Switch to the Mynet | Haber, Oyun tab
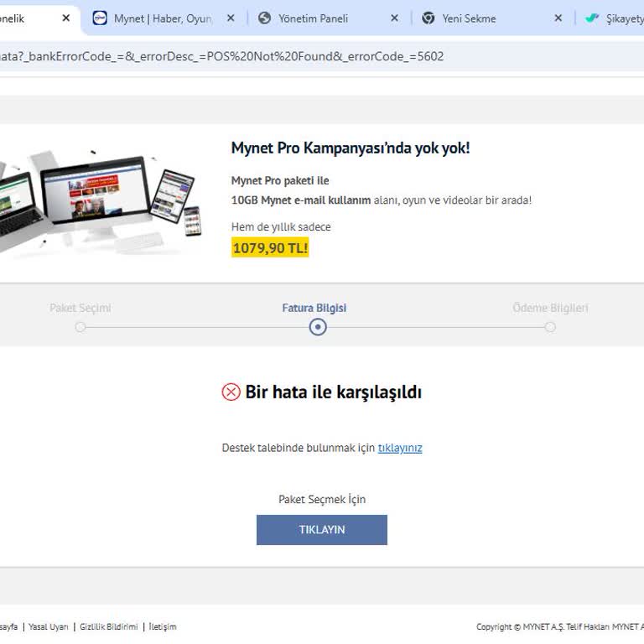The image size is (644, 644). (x=162, y=18)
